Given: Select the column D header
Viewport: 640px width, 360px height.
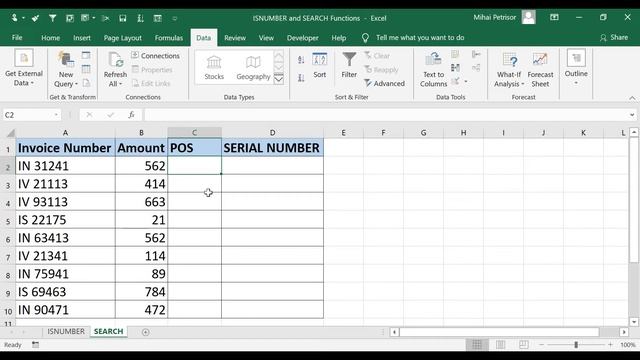Looking at the screenshot, I should 273,133.
